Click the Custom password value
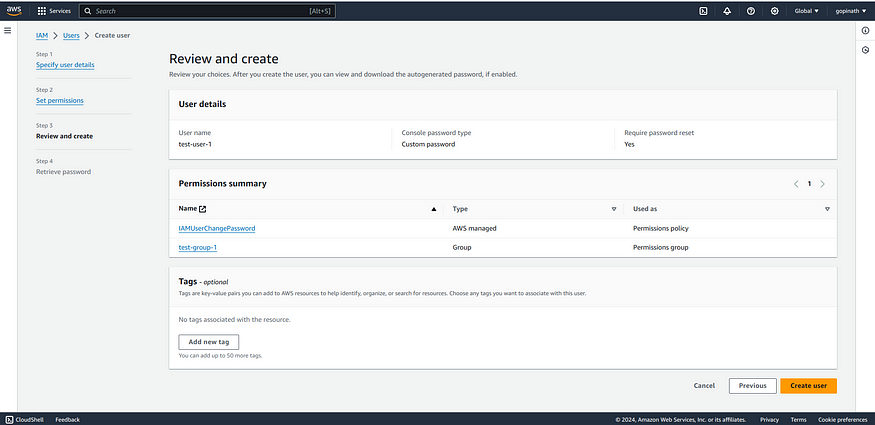 pyautogui.click(x=428, y=144)
